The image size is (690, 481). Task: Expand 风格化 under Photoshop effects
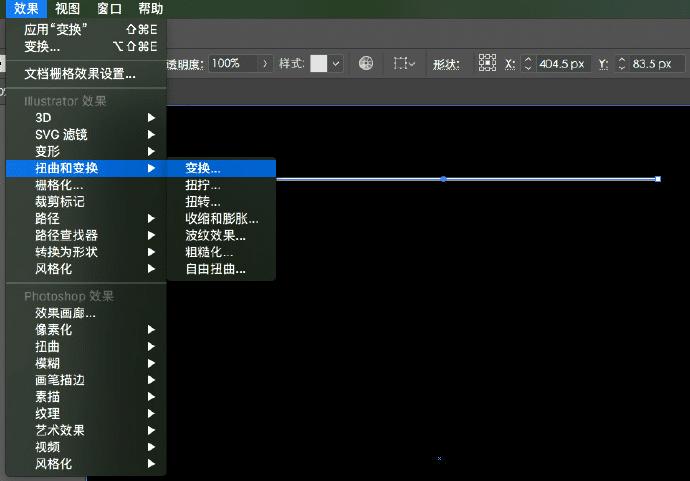tap(86, 463)
